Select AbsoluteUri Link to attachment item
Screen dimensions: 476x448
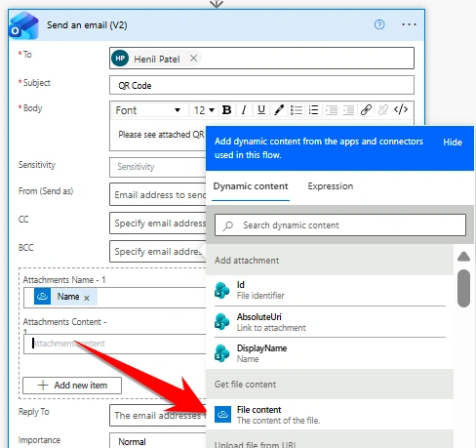tap(330, 322)
